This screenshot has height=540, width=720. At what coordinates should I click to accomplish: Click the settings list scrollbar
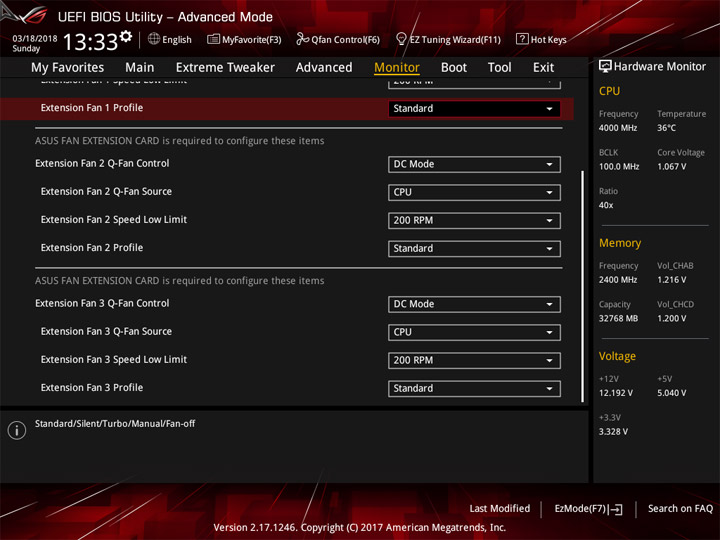[583, 287]
